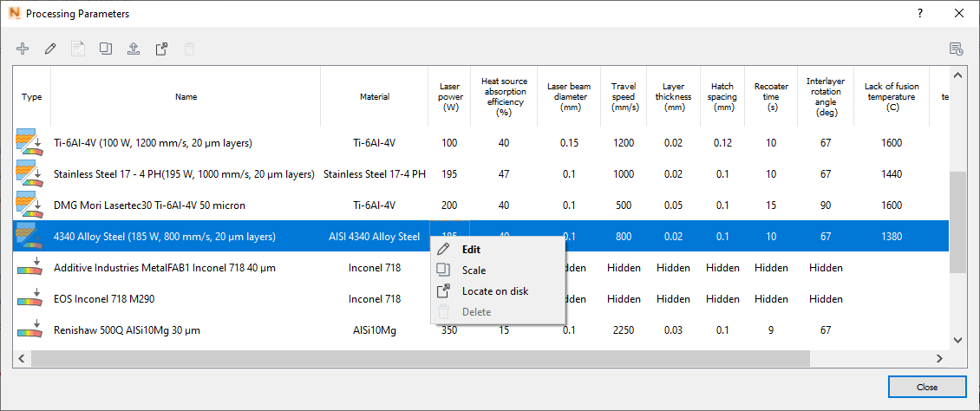Image resolution: width=980 pixels, height=411 pixels.
Task: Click the Laser power column header
Action: [449, 97]
